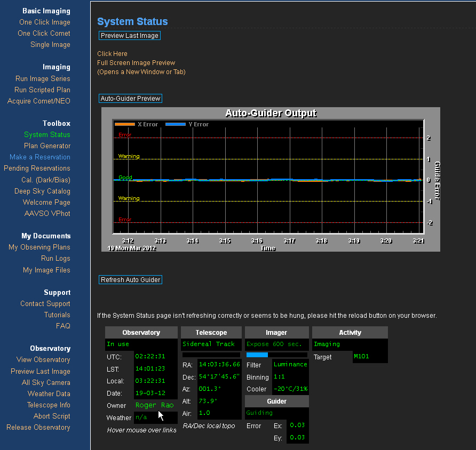This screenshot has width=476, height=450.
Task: Click the Activity table header
Action: coord(350,332)
